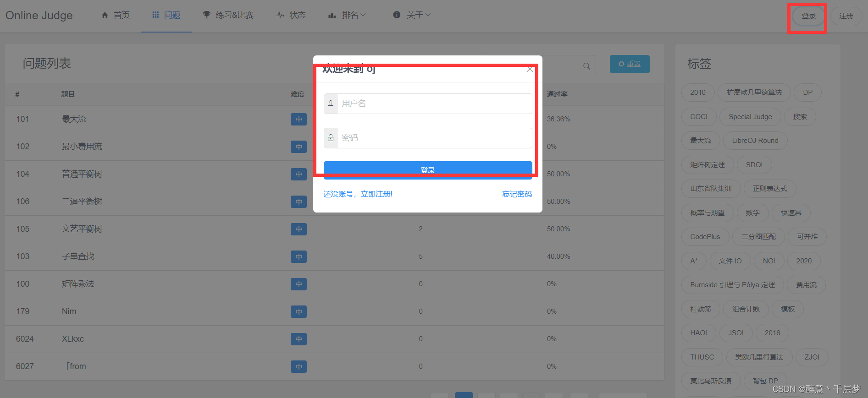Click the 登录 button in top navigation
The image size is (868, 398).
(808, 16)
